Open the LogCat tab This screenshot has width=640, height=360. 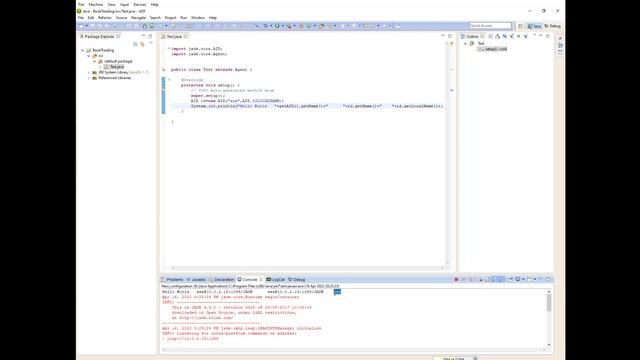276,280
